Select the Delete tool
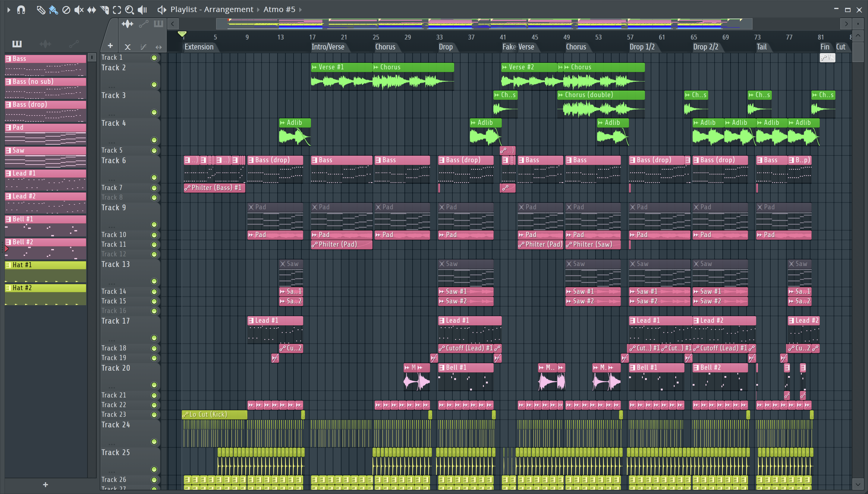The width and height of the screenshot is (868, 494). coord(66,10)
